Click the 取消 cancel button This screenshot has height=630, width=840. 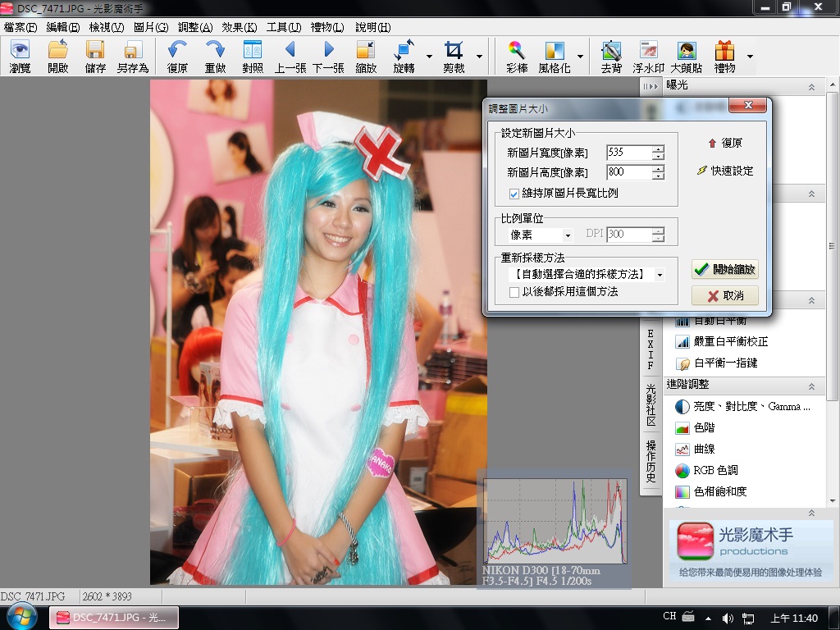click(x=724, y=295)
